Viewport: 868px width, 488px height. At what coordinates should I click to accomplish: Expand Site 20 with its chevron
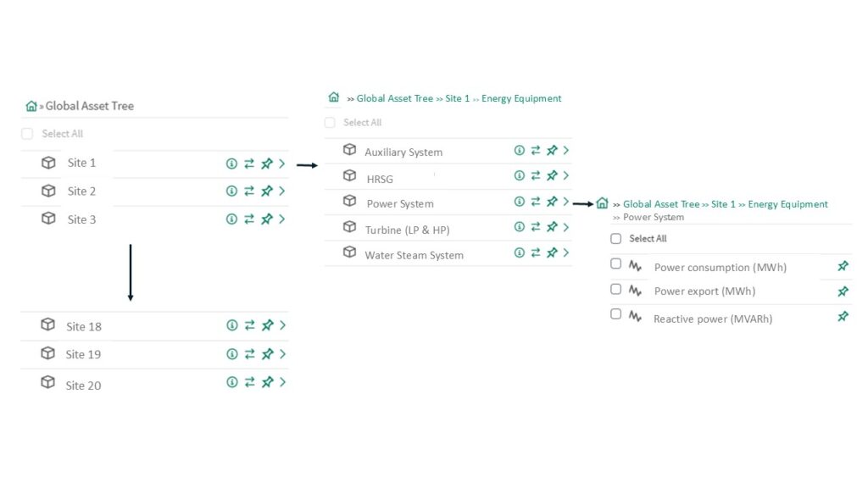[x=282, y=382]
